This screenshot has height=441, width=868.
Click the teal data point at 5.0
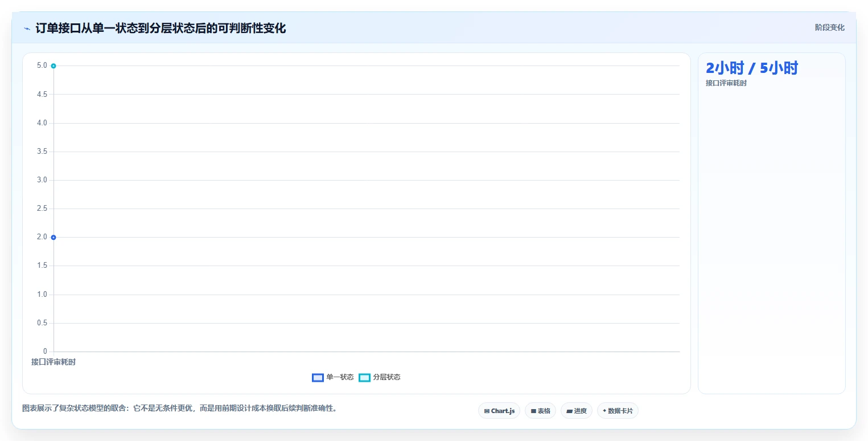[x=54, y=66]
